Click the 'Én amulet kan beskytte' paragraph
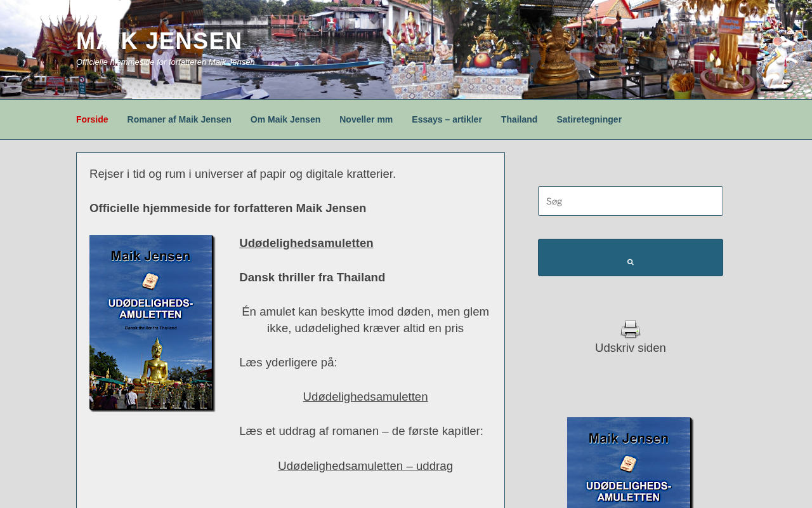 (x=365, y=320)
